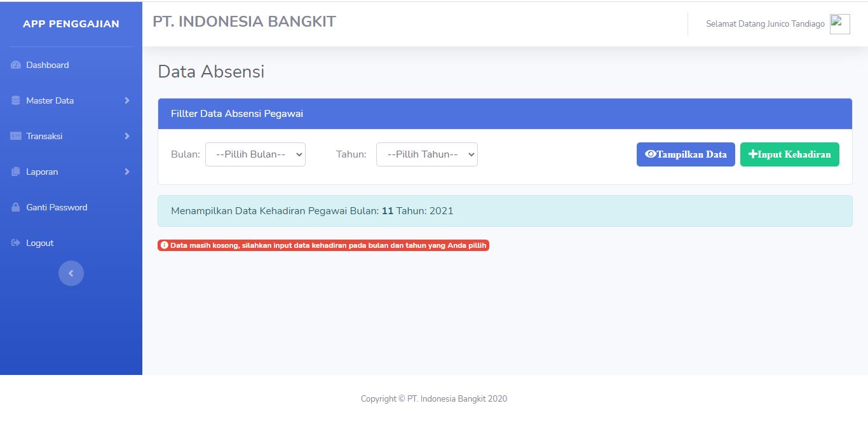Open Transaksi via its sidebar icon
868x422 pixels.
pyautogui.click(x=15, y=135)
